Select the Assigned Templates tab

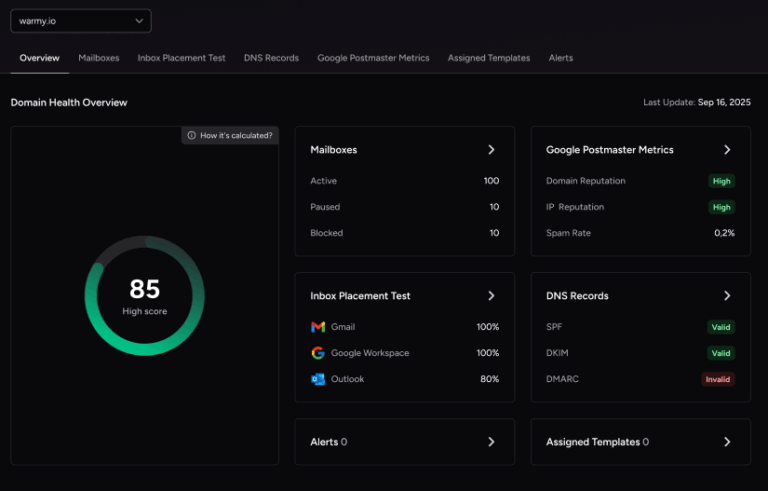point(489,58)
